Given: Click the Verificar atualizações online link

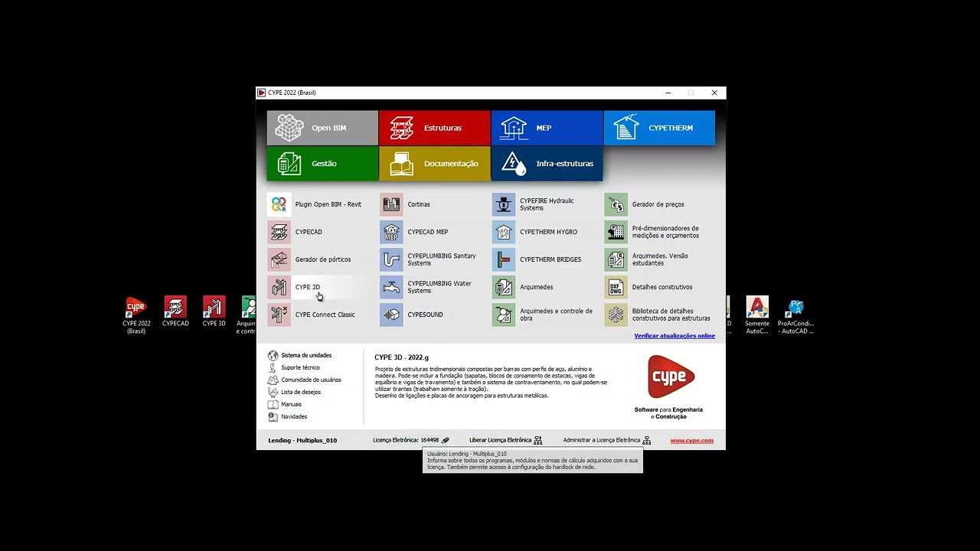Looking at the screenshot, I should click(675, 336).
